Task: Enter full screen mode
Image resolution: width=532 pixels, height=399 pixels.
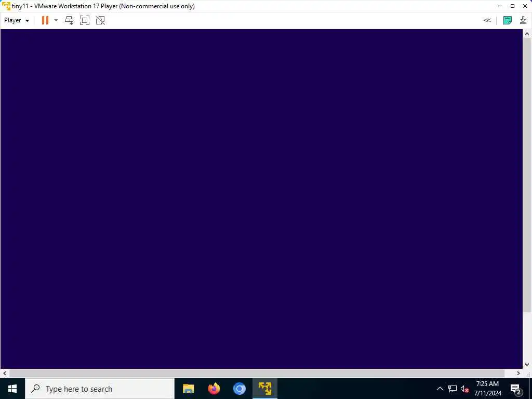Action: click(85, 20)
